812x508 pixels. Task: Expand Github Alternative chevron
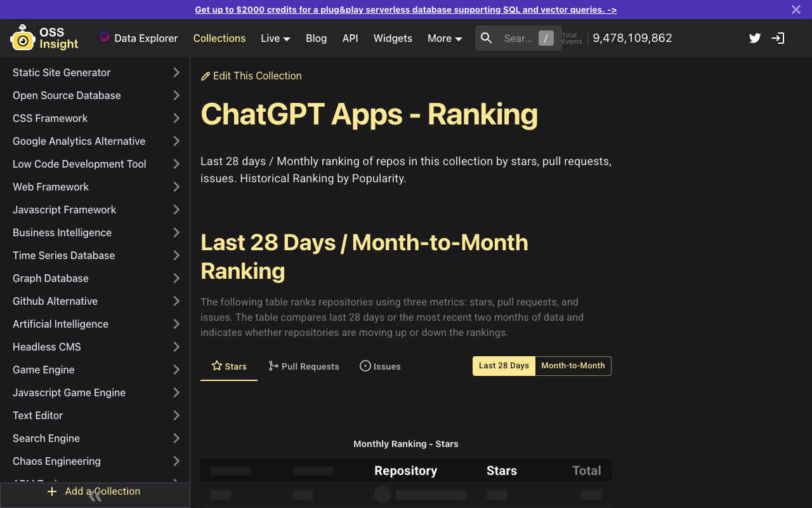176,301
